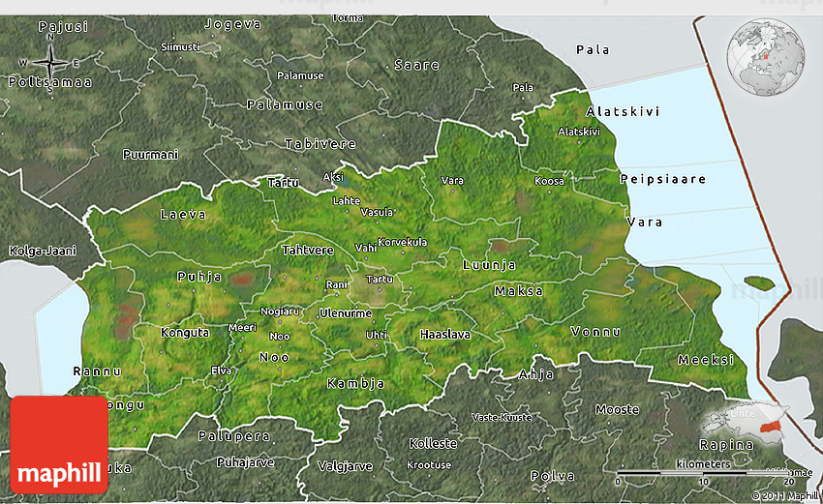
Task: Click the red maphill logo
Action: pos(59,444)
